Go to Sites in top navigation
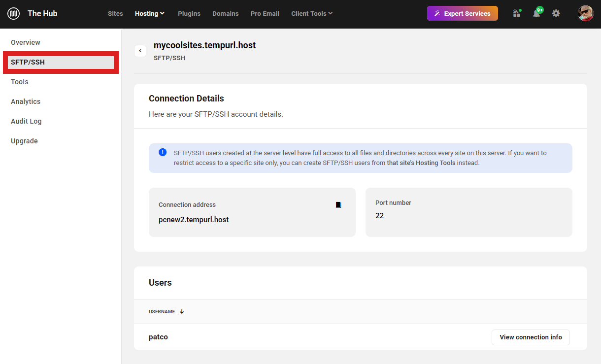The width and height of the screenshot is (601, 364). coord(115,14)
